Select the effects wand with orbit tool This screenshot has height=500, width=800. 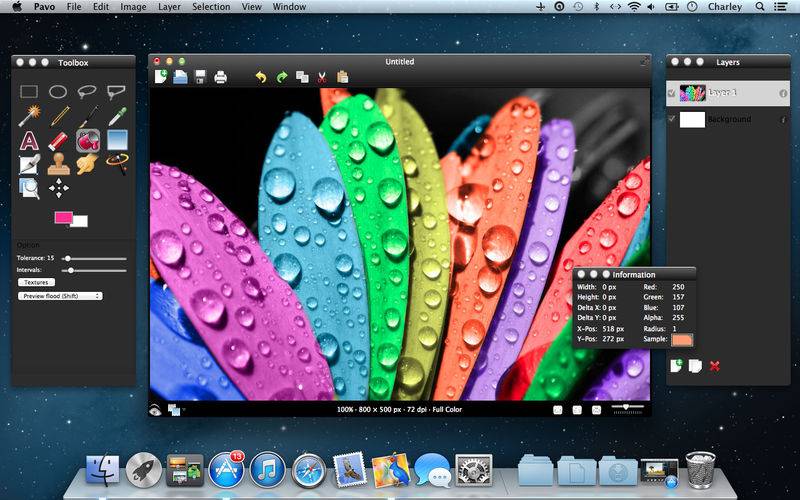(x=117, y=164)
